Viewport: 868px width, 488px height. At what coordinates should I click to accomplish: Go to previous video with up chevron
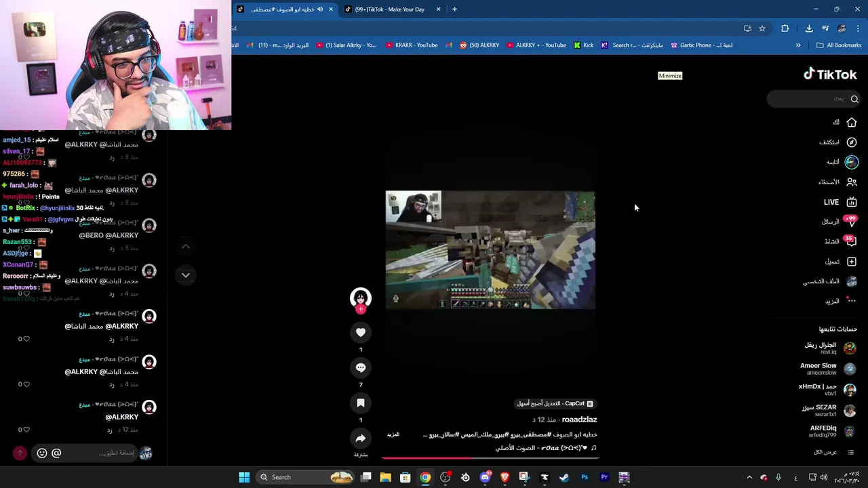point(186,247)
